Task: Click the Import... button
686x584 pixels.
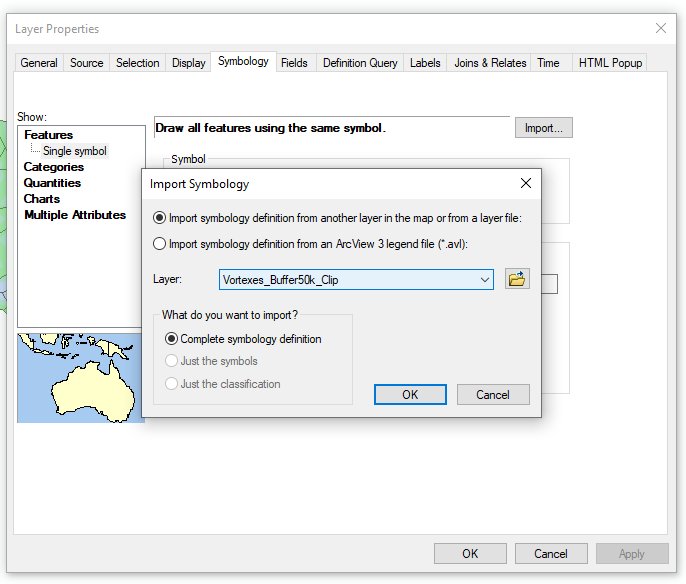Action: click(543, 128)
